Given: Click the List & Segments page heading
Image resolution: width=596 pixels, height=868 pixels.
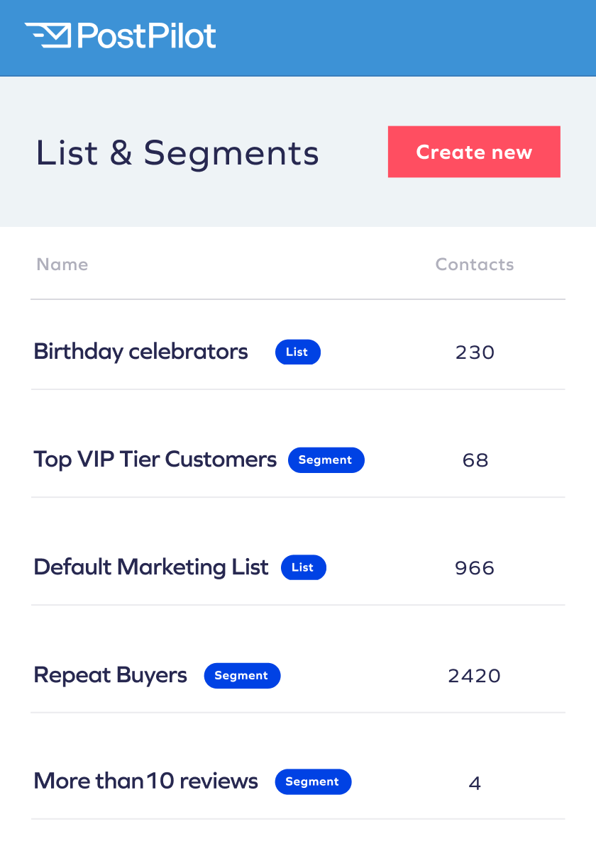Looking at the screenshot, I should click(177, 153).
